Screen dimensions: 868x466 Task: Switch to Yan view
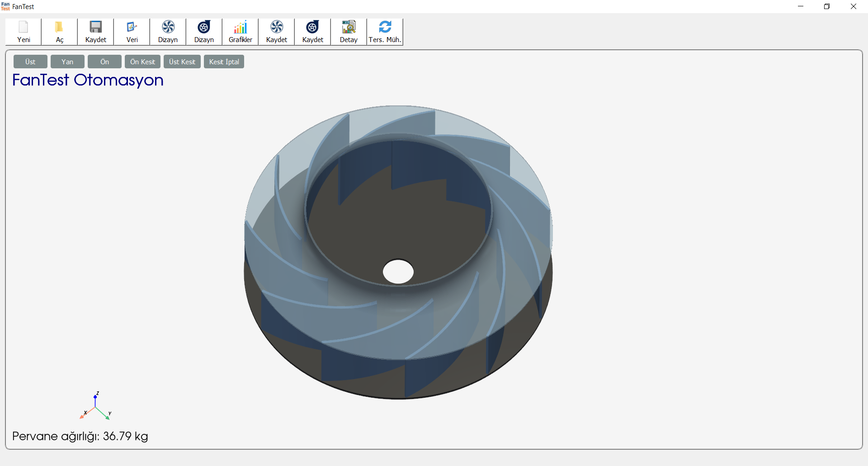click(x=67, y=62)
